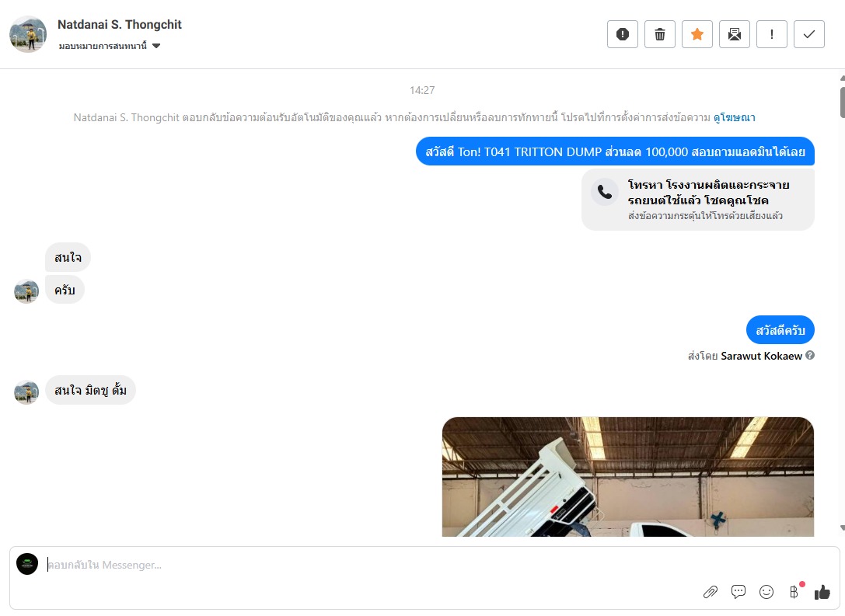Image resolution: width=845 pixels, height=616 pixels.
Task: Open the ดูโฆษณา link
Action: 734,117
